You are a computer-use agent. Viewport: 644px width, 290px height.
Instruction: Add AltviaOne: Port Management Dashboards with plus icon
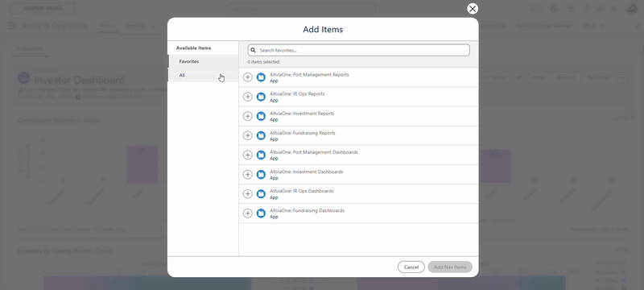click(x=248, y=155)
